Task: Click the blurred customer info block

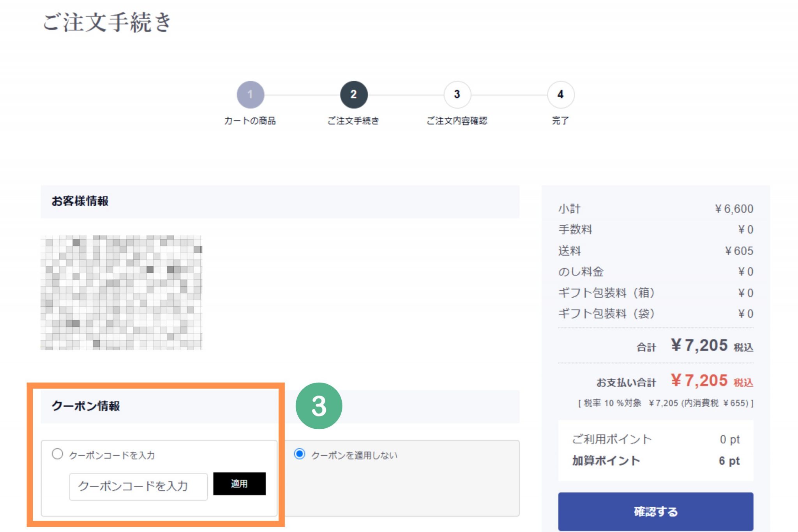Action: coord(121,292)
